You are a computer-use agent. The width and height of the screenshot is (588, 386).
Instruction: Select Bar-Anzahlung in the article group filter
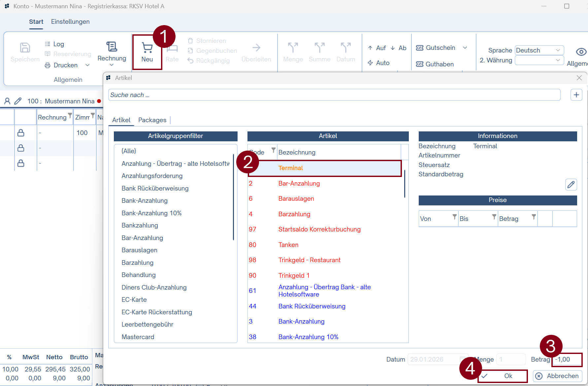(142, 238)
